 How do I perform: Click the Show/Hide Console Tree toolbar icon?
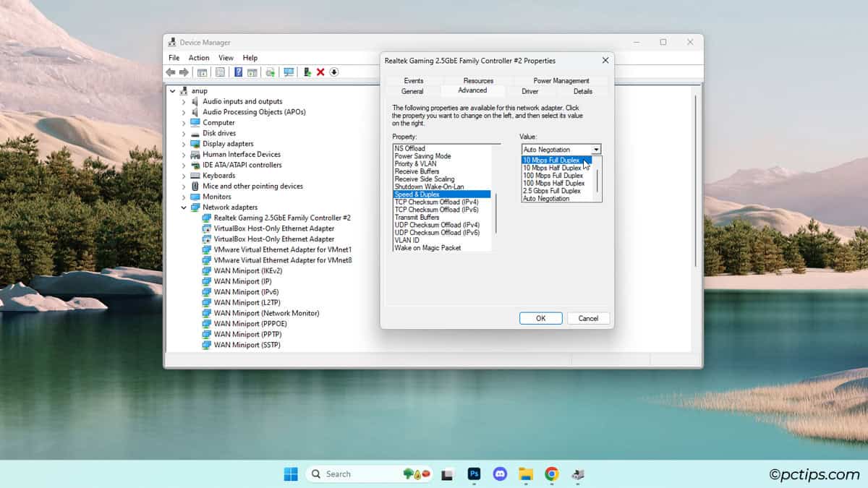[203, 72]
